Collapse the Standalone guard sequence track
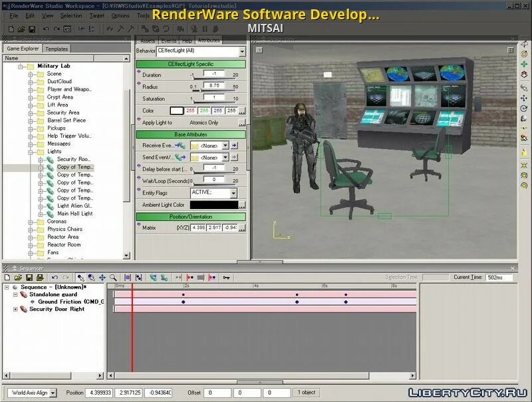 point(15,295)
